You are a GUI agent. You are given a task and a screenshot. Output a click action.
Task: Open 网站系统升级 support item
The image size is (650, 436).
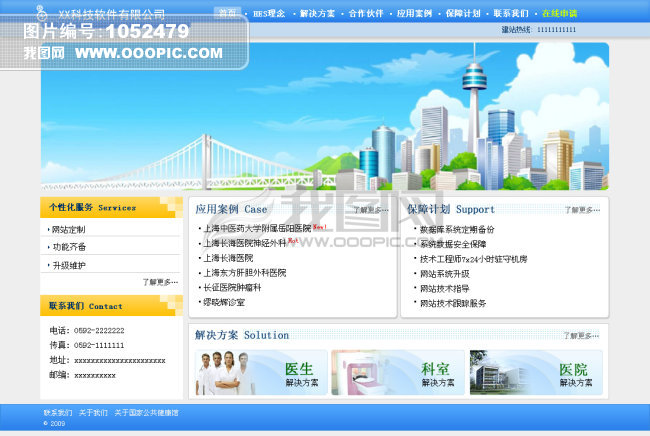pos(444,274)
